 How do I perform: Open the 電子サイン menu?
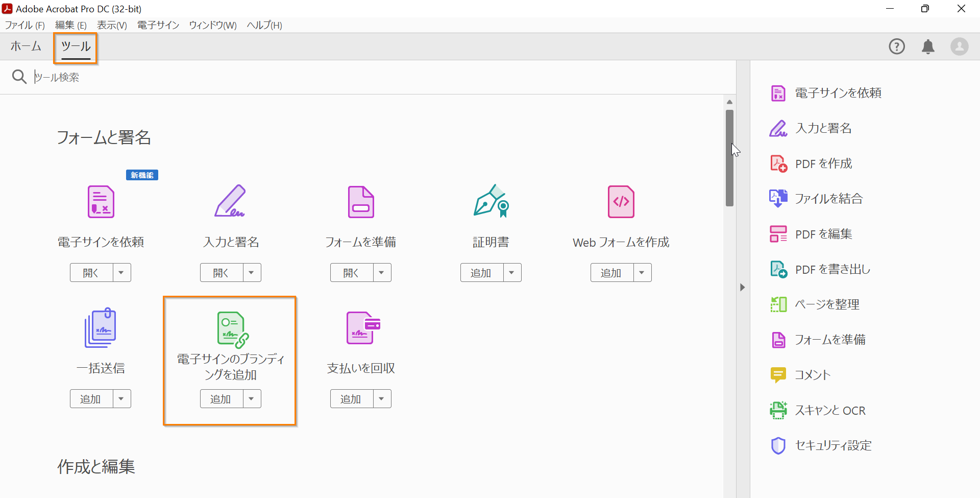point(157,25)
